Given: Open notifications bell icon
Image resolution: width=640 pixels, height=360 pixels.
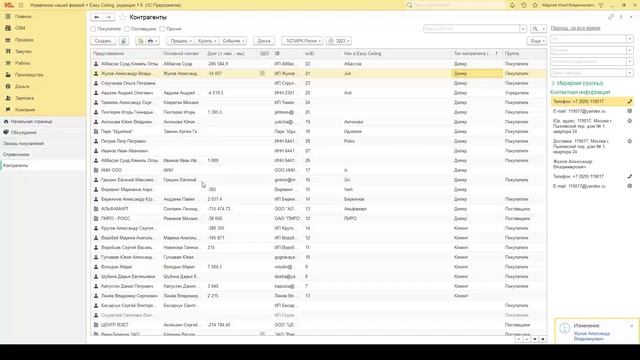Looking at the screenshot, I should (x=512, y=5).
